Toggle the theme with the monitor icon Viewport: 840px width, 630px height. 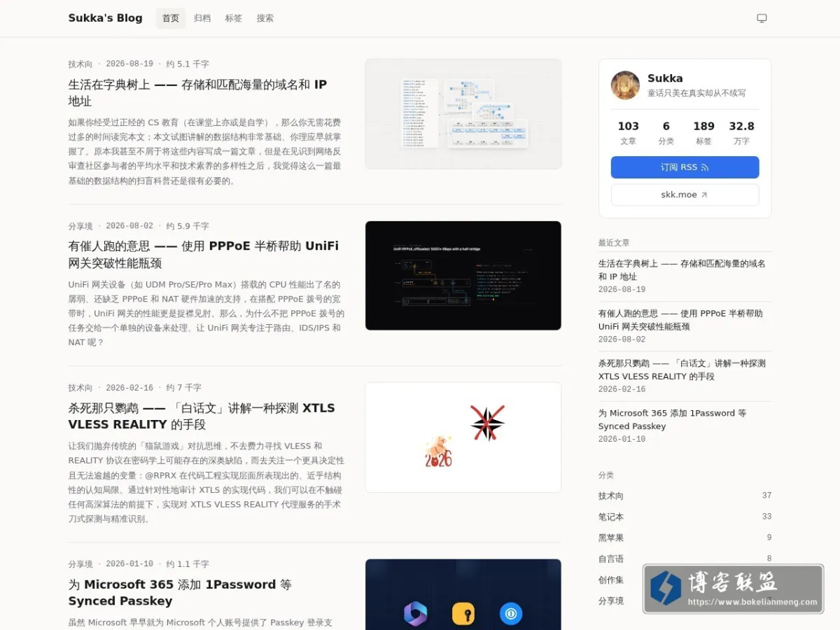tap(762, 18)
